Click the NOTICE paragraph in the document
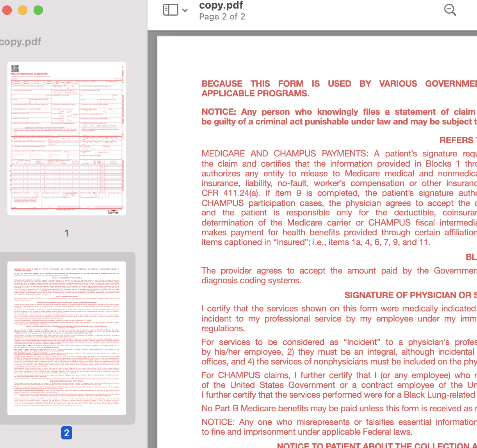Screen dimensions: 477x448 pos(336,117)
